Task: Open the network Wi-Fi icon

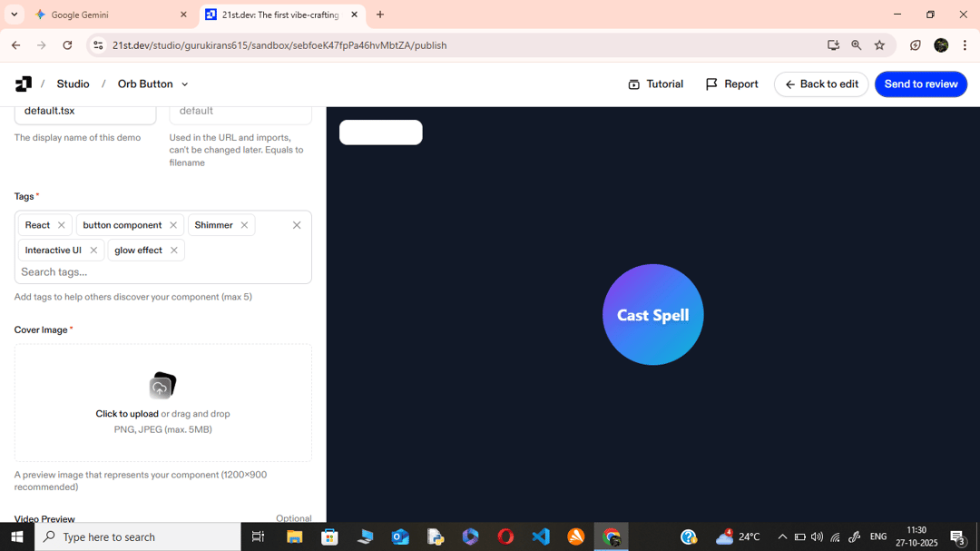Action: click(x=835, y=536)
